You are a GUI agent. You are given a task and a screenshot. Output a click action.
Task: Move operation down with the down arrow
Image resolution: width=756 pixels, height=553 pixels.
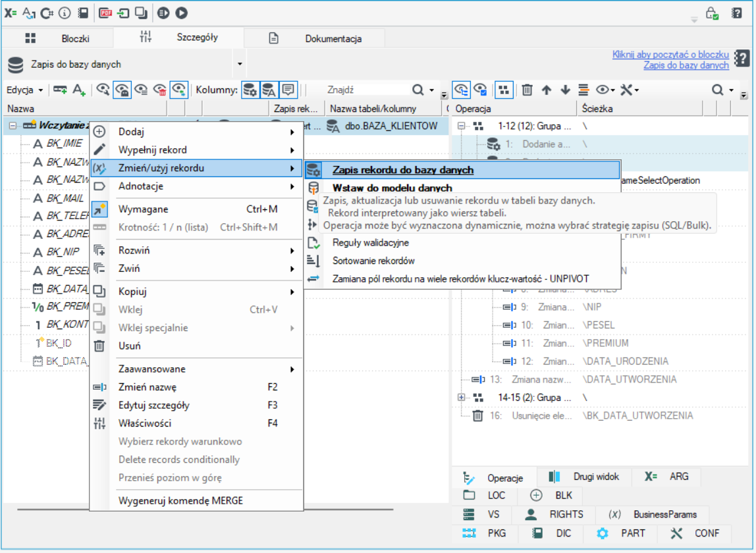pyautogui.click(x=565, y=90)
